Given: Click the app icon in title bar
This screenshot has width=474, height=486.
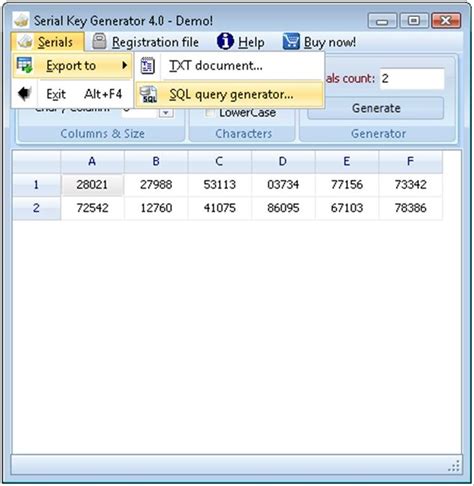Looking at the screenshot, I should 21,21.
